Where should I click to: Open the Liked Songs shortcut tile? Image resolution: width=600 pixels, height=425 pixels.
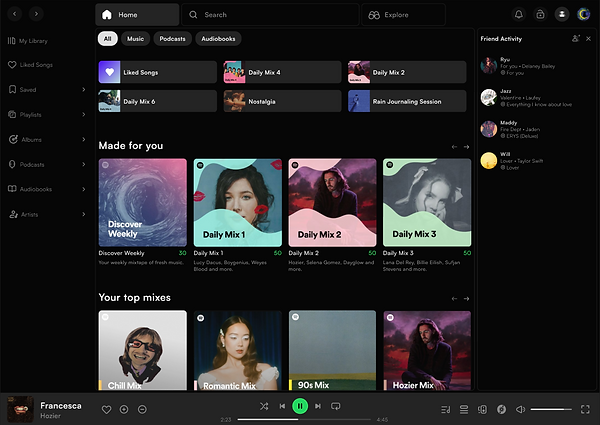[x=158, y=72]
